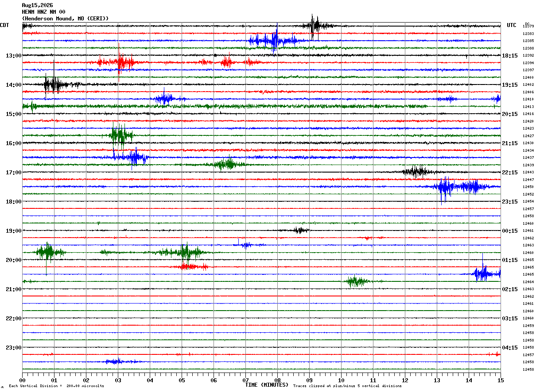Click the 04:15 UTC row label
The width and height of the screenshot is (536, 392).
pos(510,348)
